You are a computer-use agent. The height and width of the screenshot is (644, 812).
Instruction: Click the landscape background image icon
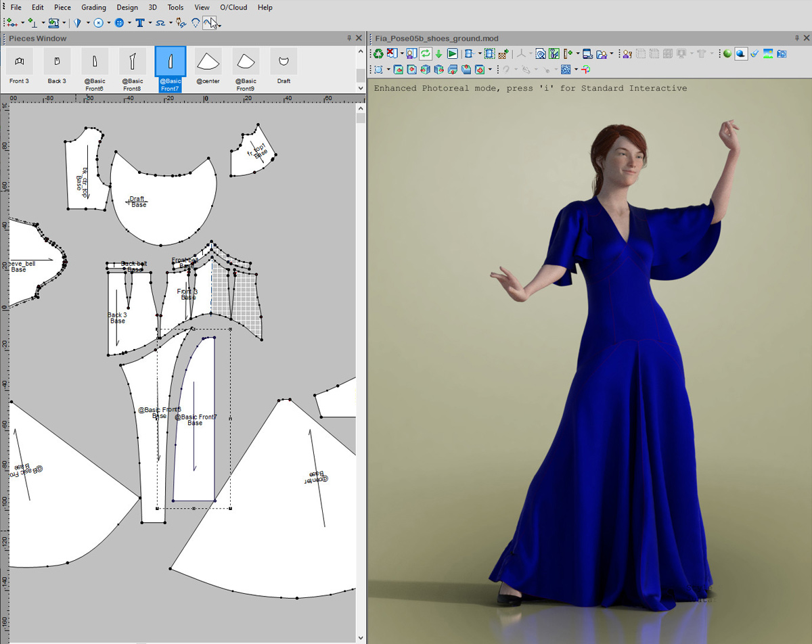click(768, 54)
